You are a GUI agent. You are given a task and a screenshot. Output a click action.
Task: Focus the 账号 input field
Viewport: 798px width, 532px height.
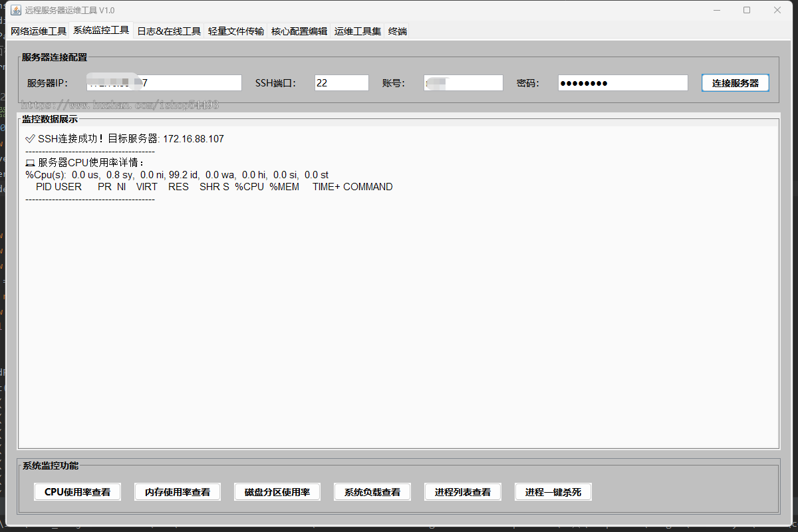point(464,83)
